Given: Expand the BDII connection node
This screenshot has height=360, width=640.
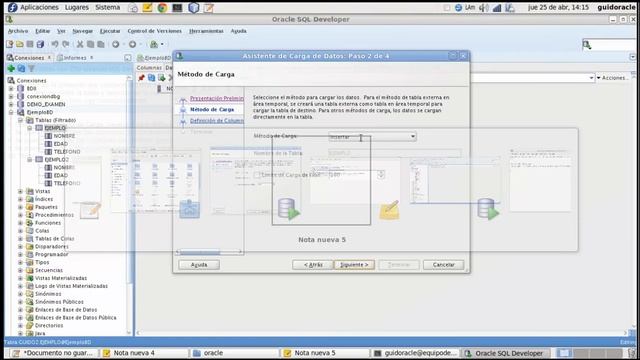Looking at the screenshot, I should [11, 89].
